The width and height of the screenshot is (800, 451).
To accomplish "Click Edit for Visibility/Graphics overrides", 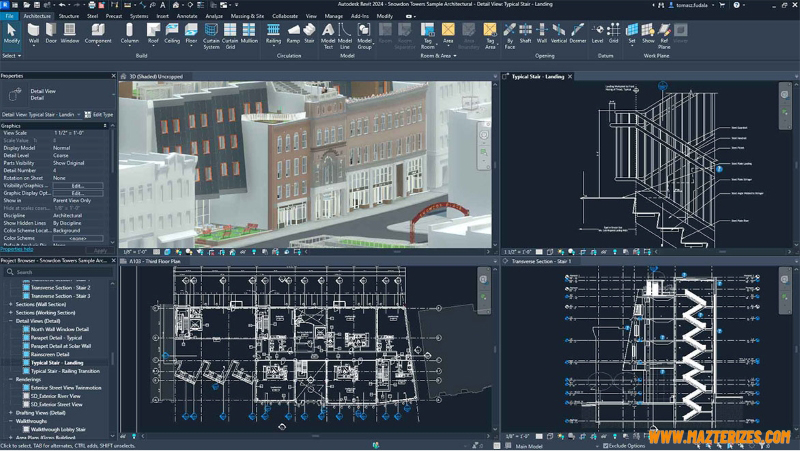I will point(78,186).
